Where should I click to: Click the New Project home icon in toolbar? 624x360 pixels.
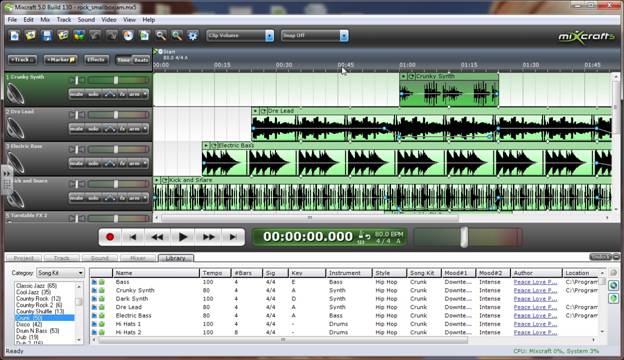14,36
